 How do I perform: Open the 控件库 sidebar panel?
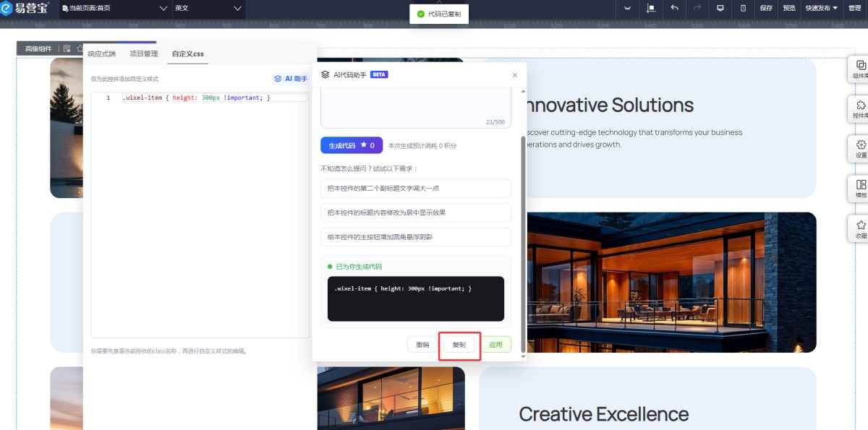(860, 109)
